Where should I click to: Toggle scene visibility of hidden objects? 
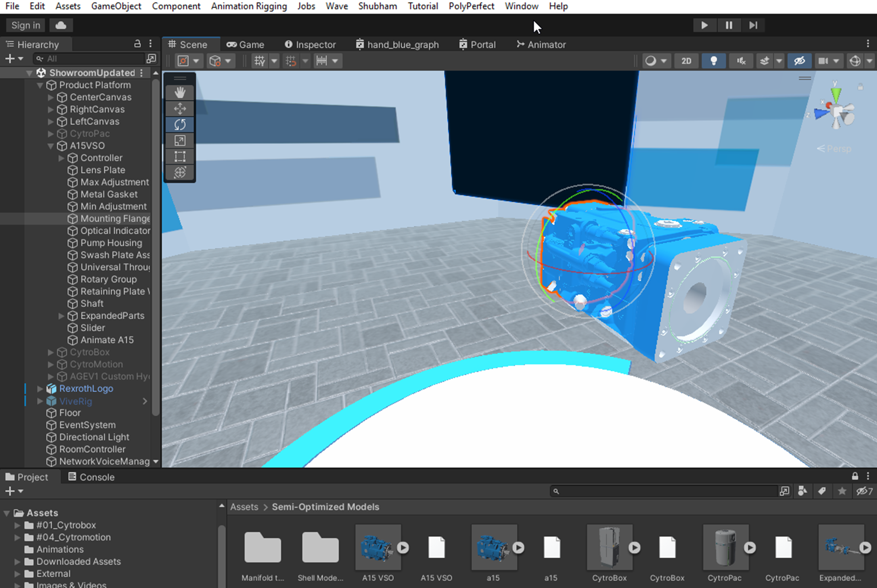pyautogui.click(x=799, y=61)
